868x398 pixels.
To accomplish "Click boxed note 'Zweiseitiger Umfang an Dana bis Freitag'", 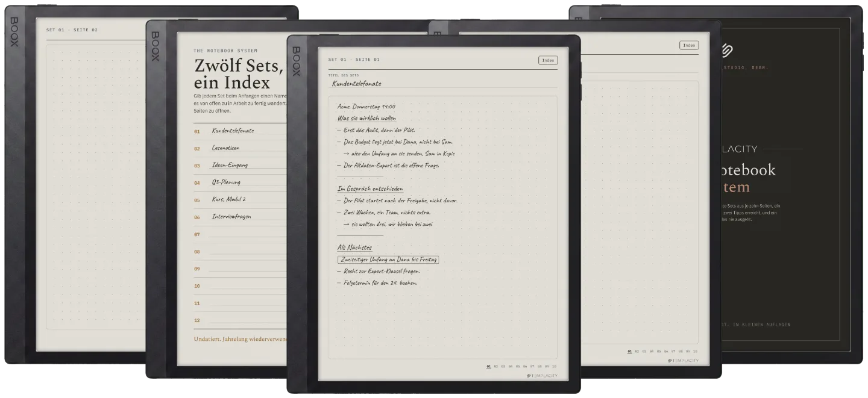I will tap(388, 260).
